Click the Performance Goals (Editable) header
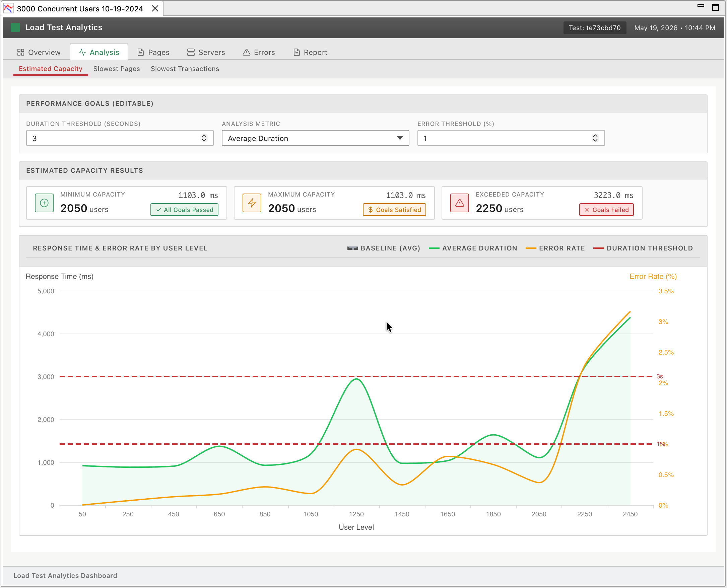This screenshot has width=727, height=588. click(90, 104)
